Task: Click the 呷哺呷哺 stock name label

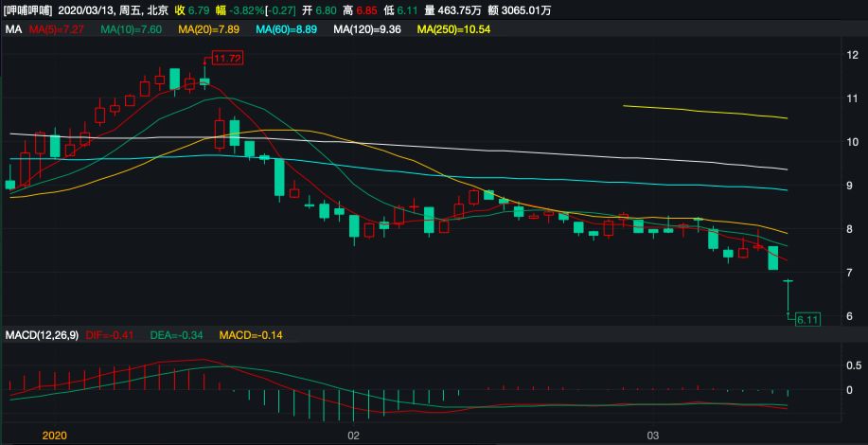Action: click(x=27, y=10)
